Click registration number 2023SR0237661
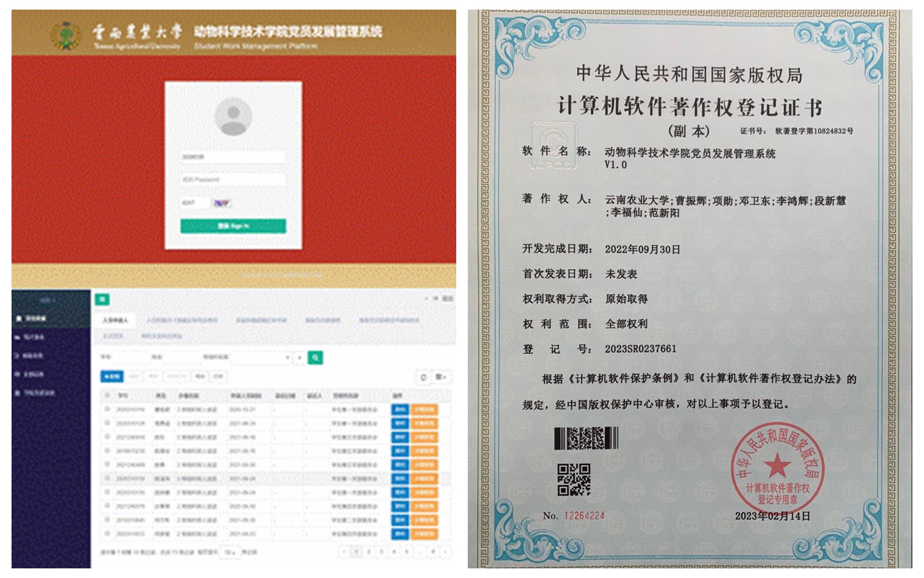This screenshot has height=578, width=924. click(x=640, y=349)
